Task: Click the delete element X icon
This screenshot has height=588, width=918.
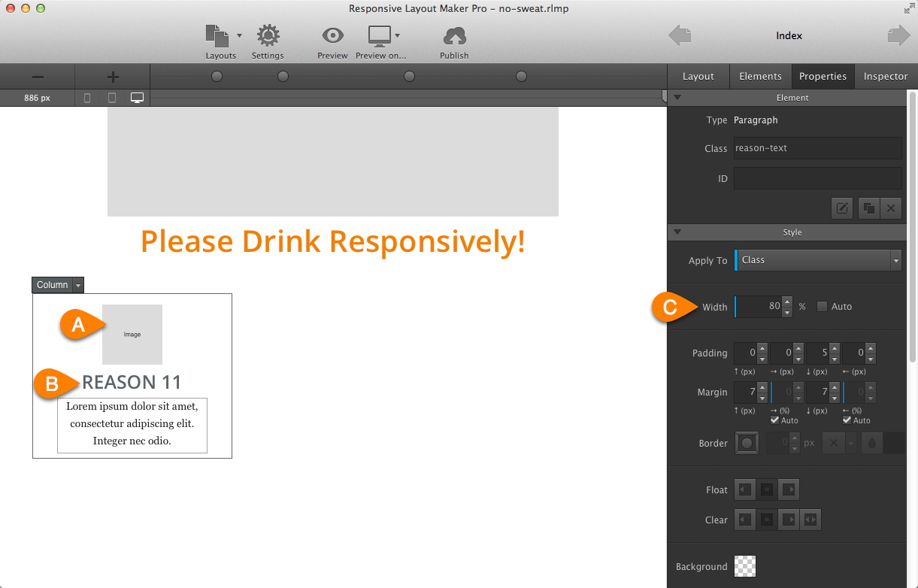Action: tap(891, 208)
